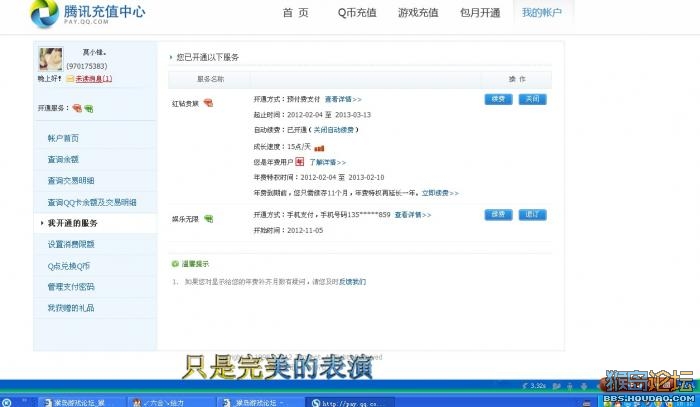The height and width of the screenshot is (407, 700).
Task: Click the red diamond icon beside 红钻贵族
Action: (208, 103)
